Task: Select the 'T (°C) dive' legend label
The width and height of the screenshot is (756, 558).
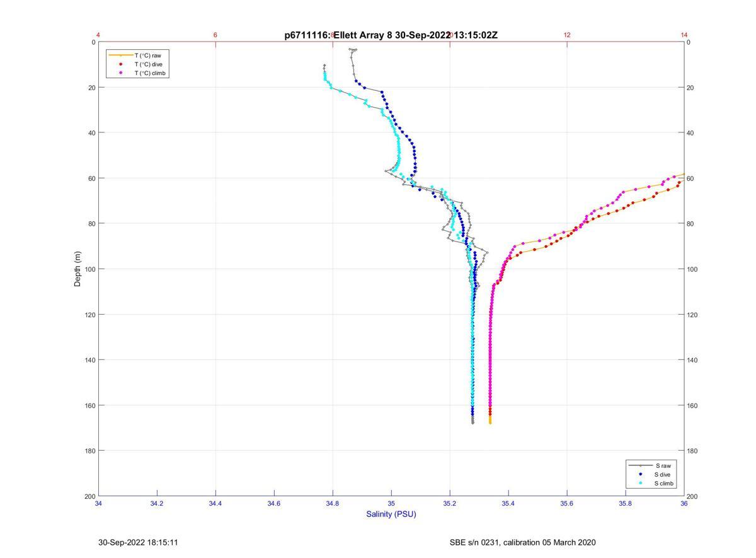Action: [149, 64]
